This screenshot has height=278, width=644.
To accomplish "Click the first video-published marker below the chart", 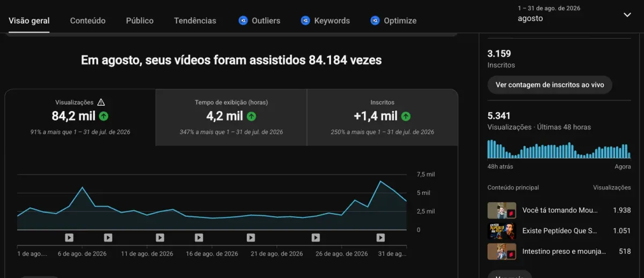I will [x=69, y=237].
